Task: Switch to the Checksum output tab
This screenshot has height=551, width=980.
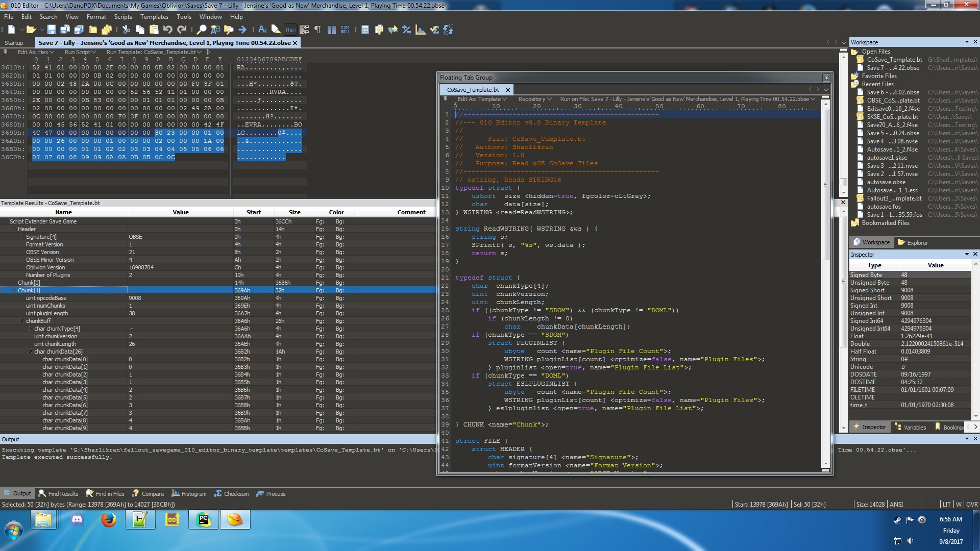Action: 232,493
